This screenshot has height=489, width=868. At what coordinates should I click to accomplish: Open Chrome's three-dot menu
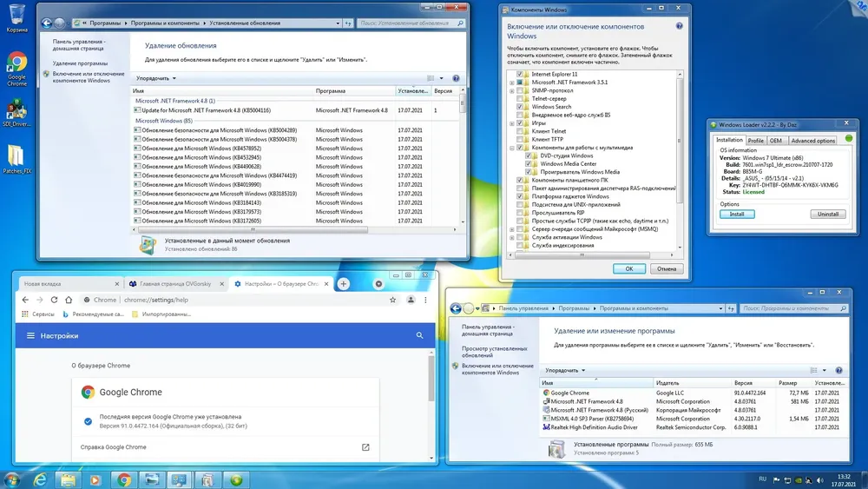(x=425, y=300)
